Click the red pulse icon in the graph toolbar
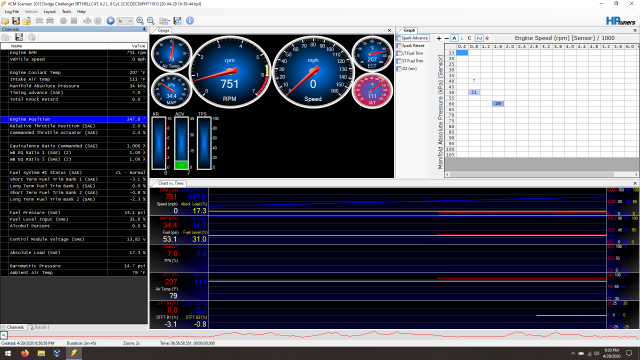This screenshot has width=640, height=360. (x=487, y=38)
